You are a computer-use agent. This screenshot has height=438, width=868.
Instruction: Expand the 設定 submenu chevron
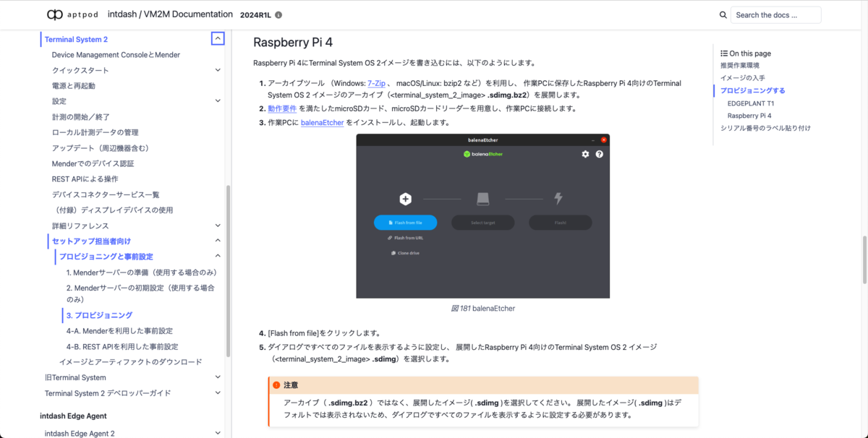218,101
